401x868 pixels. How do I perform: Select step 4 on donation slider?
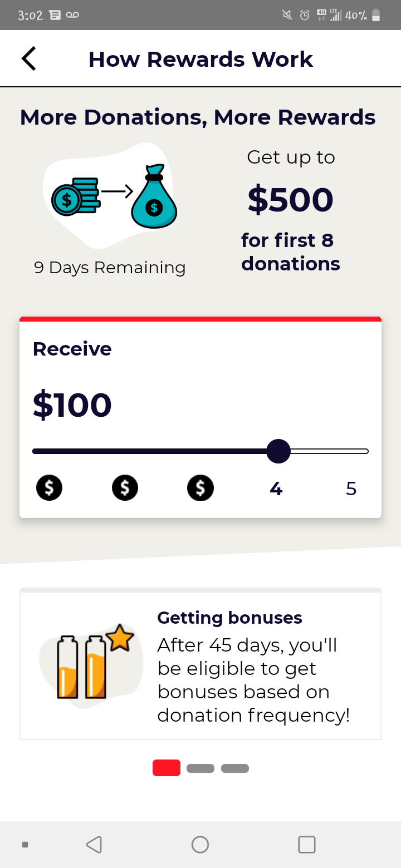[x=276, y=489]
